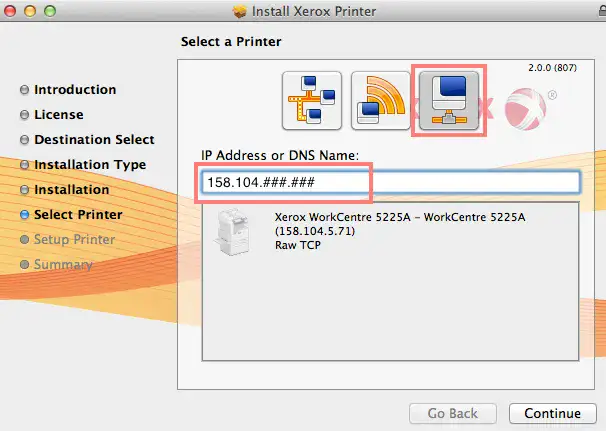Click the Continue button

pos(552,413)
